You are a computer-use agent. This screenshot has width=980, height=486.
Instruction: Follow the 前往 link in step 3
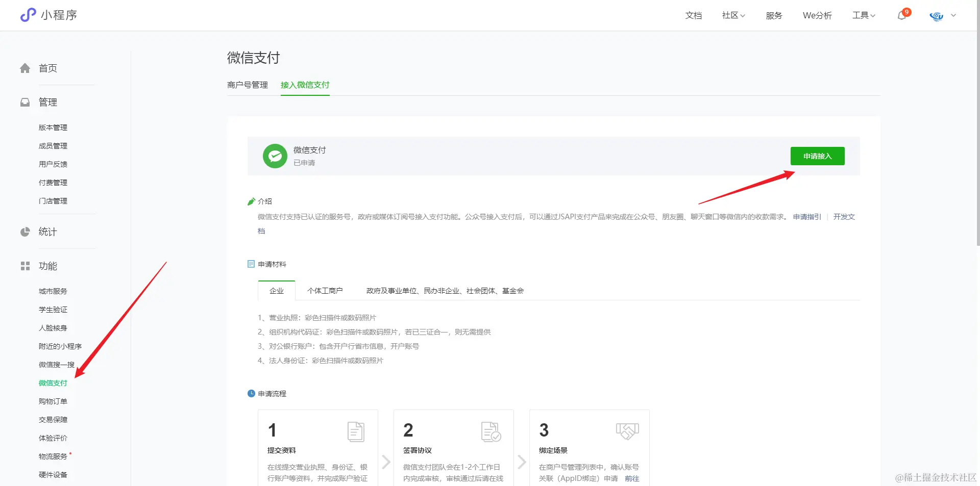(632, 478)
